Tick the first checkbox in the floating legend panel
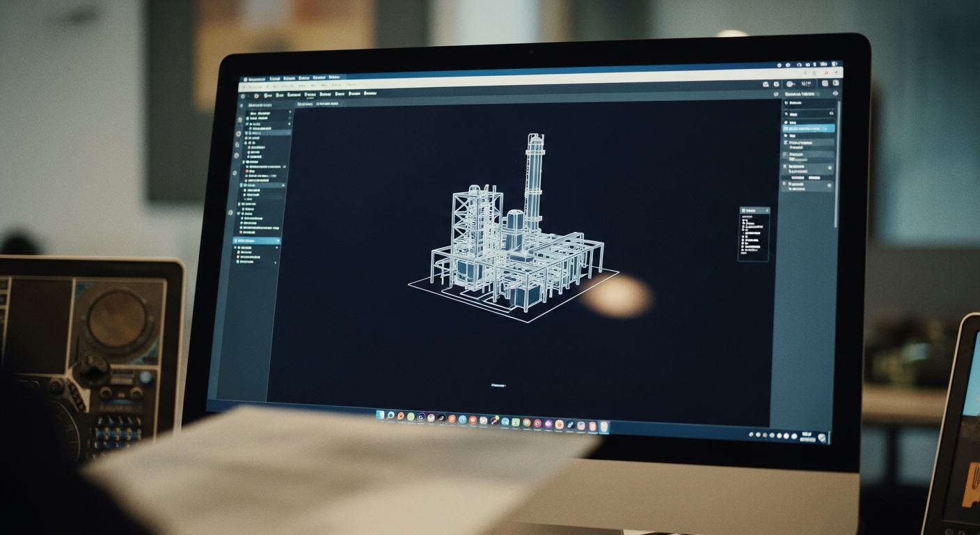Viewport: 980px width, 535px height. click(744, 221)
